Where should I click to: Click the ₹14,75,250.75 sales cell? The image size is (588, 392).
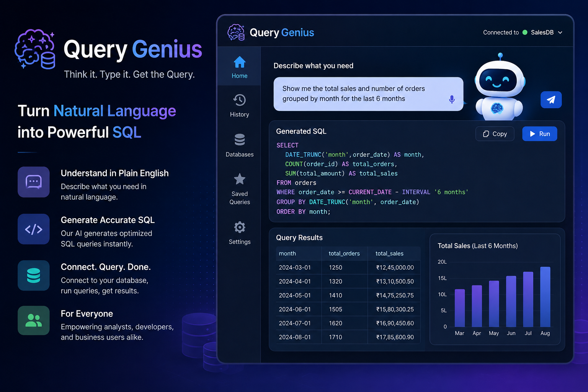[395, 296]
